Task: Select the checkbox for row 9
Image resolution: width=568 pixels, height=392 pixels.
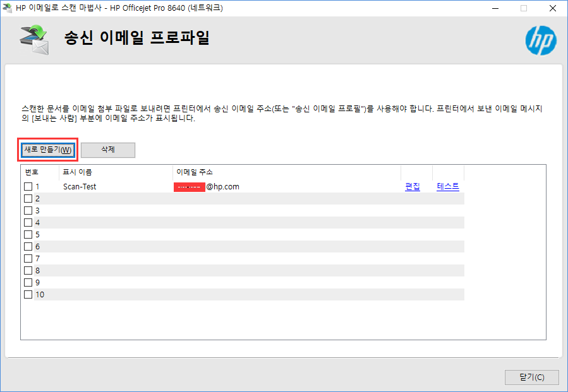Action: pyautogui.click(x=28, y=282)
